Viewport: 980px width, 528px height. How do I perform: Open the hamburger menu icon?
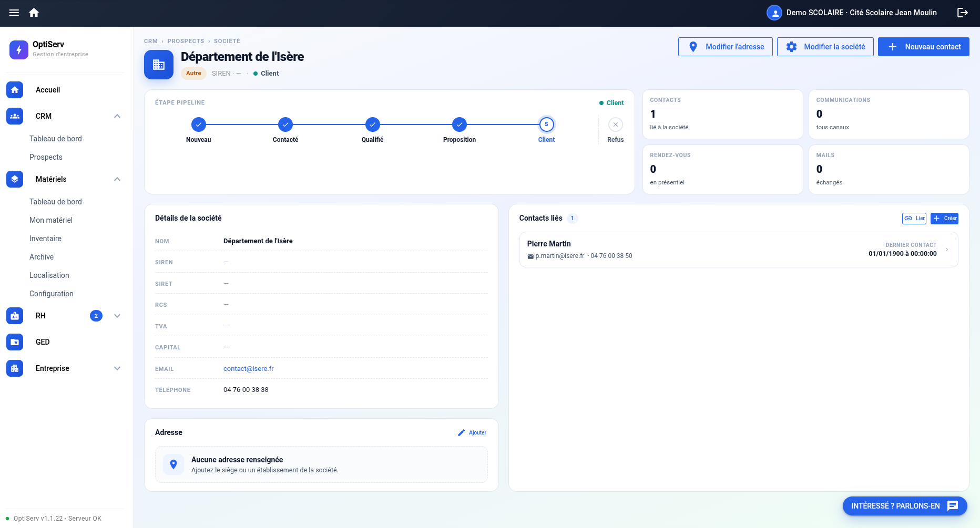(14, 13)
